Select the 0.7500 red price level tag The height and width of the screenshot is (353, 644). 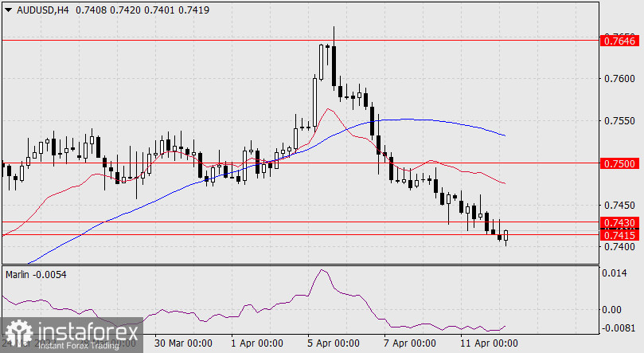click(619, 163)
